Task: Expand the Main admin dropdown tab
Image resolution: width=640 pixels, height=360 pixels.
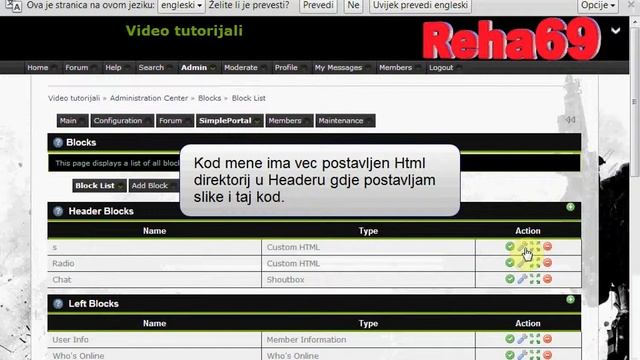Action: (72, 121)
